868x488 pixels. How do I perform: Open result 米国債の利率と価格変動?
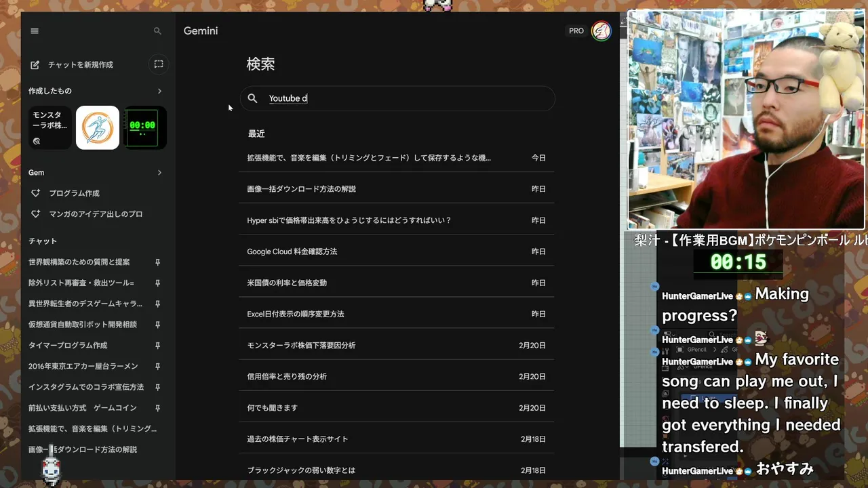tap(397, 283)
